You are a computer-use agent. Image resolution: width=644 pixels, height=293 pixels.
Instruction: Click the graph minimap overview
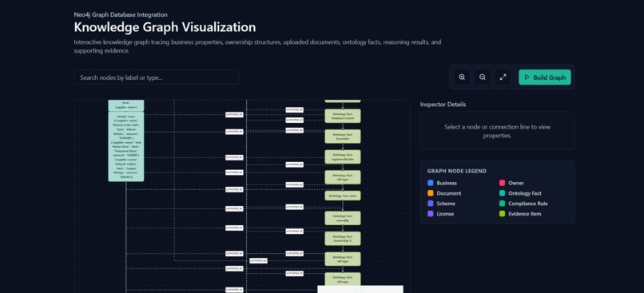(x=360, y=289)
